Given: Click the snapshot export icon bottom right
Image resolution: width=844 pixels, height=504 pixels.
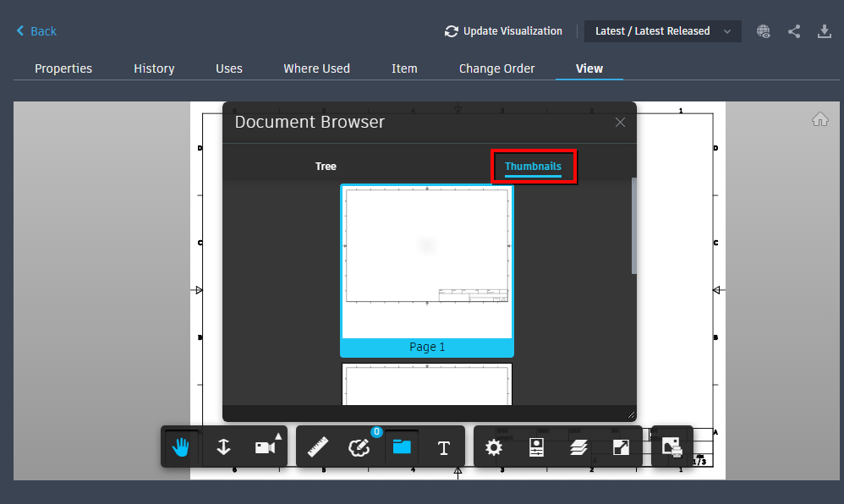Looking at the screenshot, I should 671,446.
